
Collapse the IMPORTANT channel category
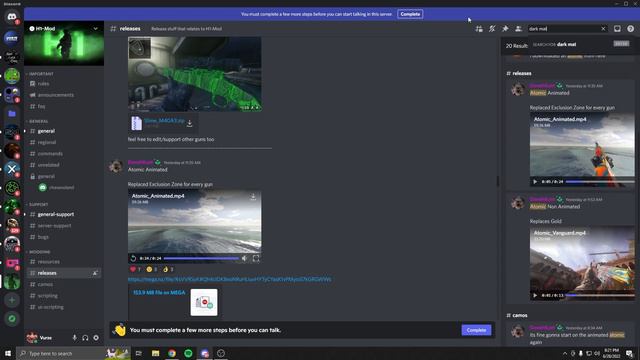[x=41, y=74]
